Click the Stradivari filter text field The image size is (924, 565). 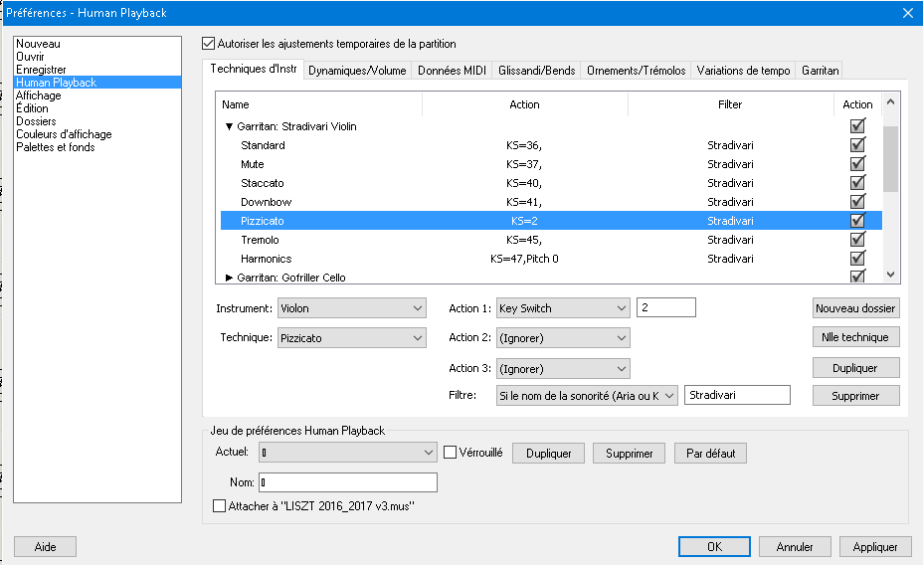coord(737,396)
